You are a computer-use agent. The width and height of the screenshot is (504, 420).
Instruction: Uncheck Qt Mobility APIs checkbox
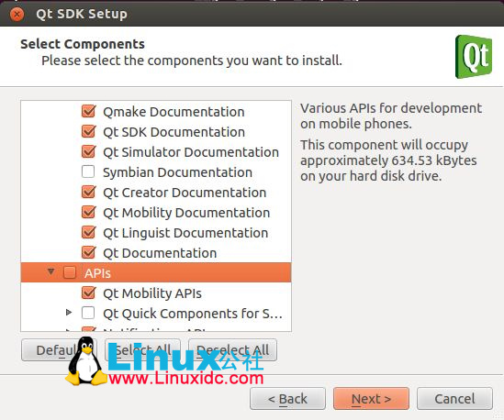[88, 293]
